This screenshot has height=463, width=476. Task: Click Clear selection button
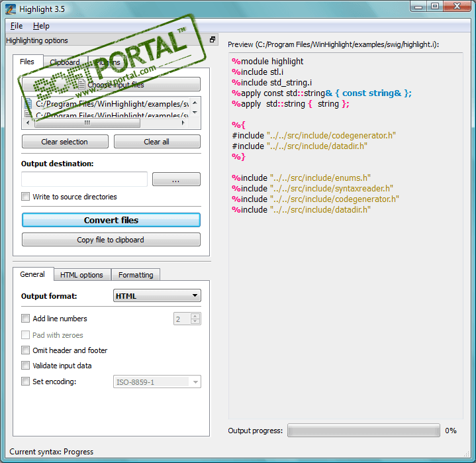tap(65, 142)
